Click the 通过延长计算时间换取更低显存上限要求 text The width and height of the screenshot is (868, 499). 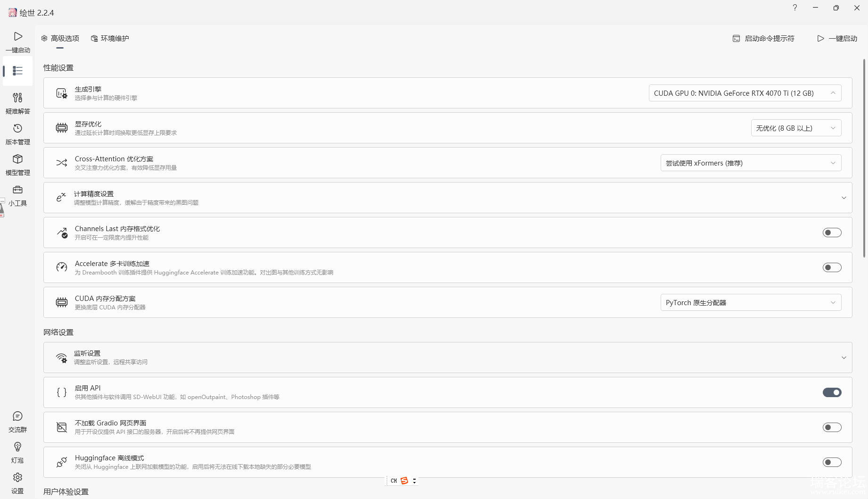(126, 133)
